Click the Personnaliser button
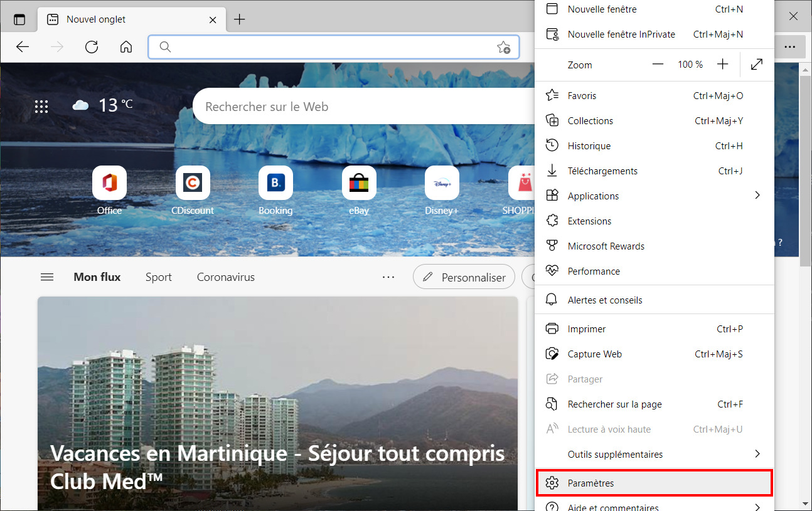 [464, 277]
